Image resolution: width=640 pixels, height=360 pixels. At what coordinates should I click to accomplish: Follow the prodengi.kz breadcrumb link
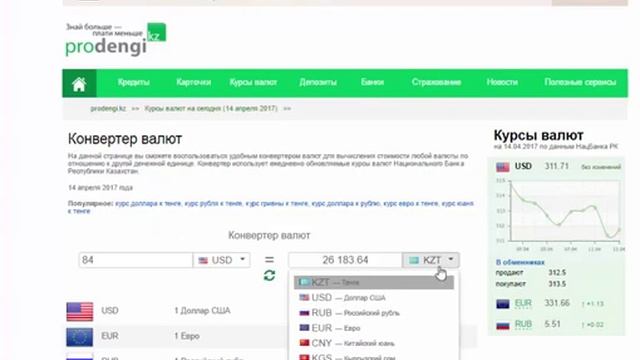click(x=108, y=109)
